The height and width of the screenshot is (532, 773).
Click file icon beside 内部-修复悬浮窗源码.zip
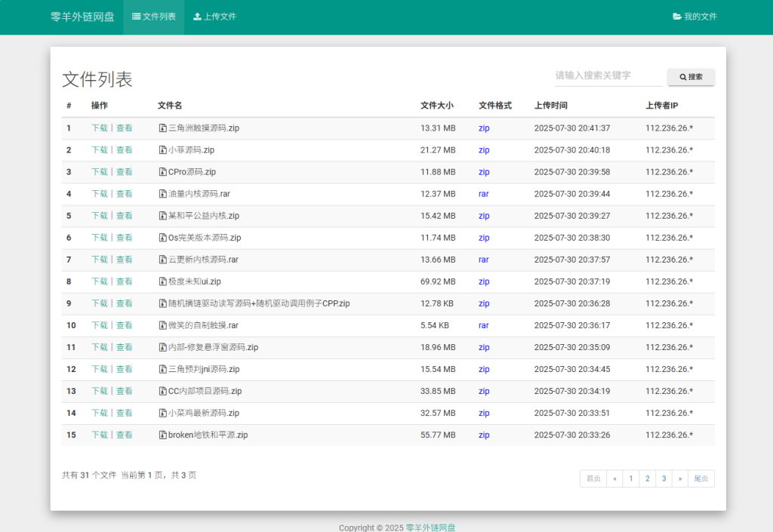163,347
